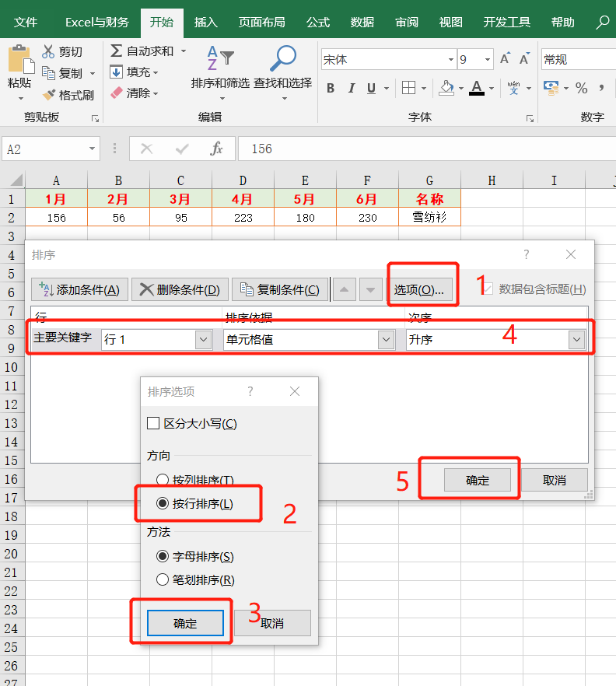Image resolution: width=616 pixels, height=686 pixels.
Task: Open the order (升序) dropdown
Action: coord(577,339)
